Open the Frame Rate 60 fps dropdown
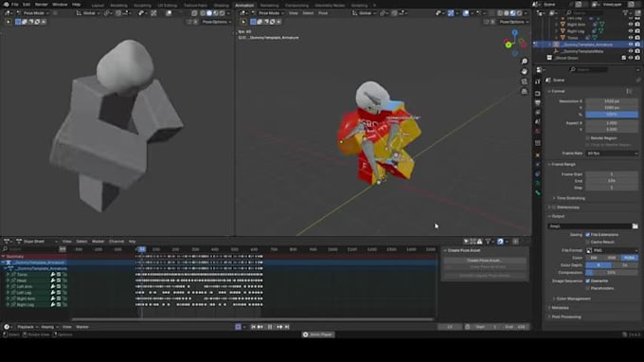644x362 pixels. [x=612, y=154]
